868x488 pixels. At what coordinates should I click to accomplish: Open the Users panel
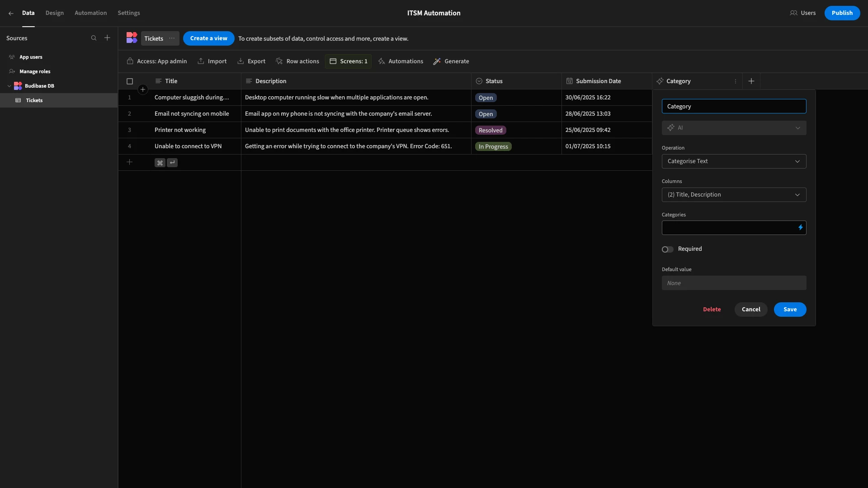pos(803,13)
